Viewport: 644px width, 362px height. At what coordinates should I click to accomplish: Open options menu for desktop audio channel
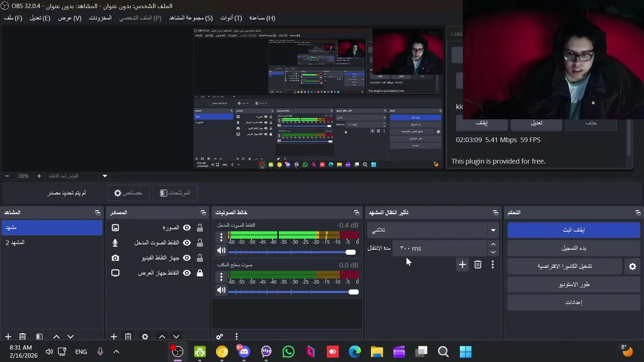click(x=221, y=276)
